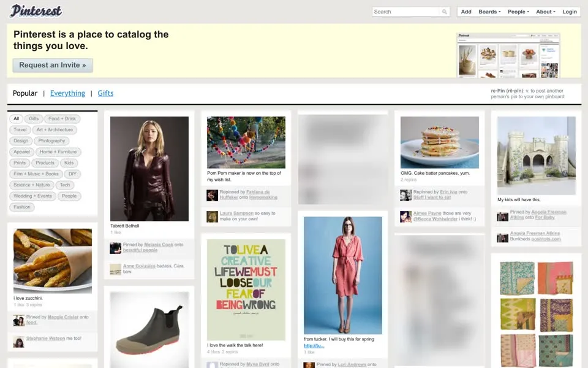Open the For Baby board link
588x368 pixels.
pyautogui.click(x=545, y=217)
